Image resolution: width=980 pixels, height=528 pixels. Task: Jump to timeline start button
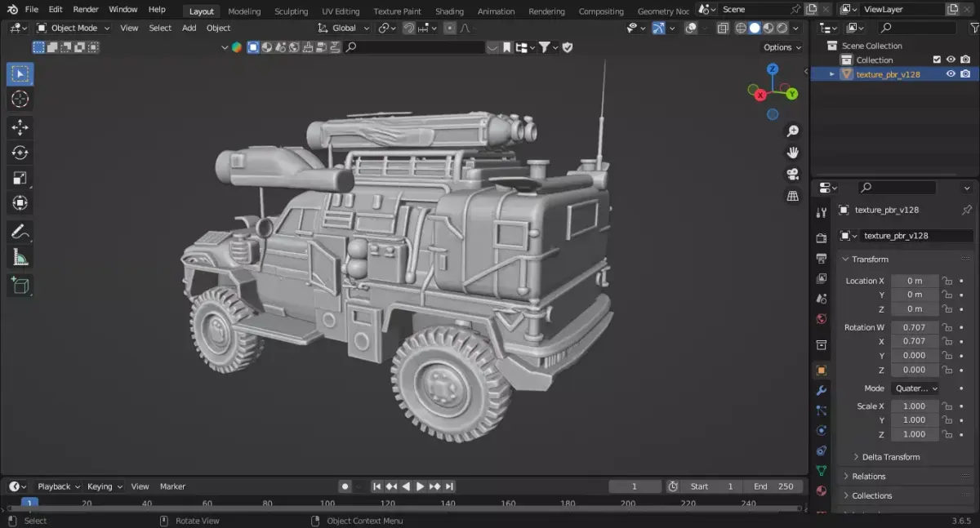pos(376,486)
